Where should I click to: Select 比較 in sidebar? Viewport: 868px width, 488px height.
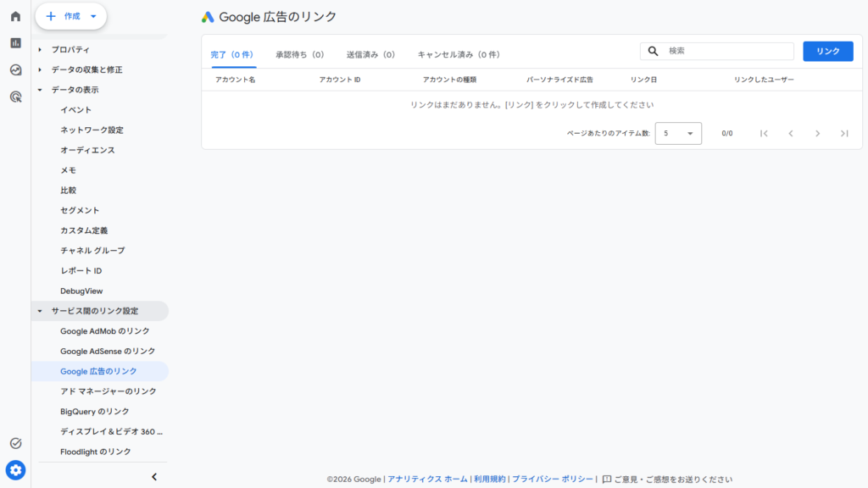pos(68,191)
